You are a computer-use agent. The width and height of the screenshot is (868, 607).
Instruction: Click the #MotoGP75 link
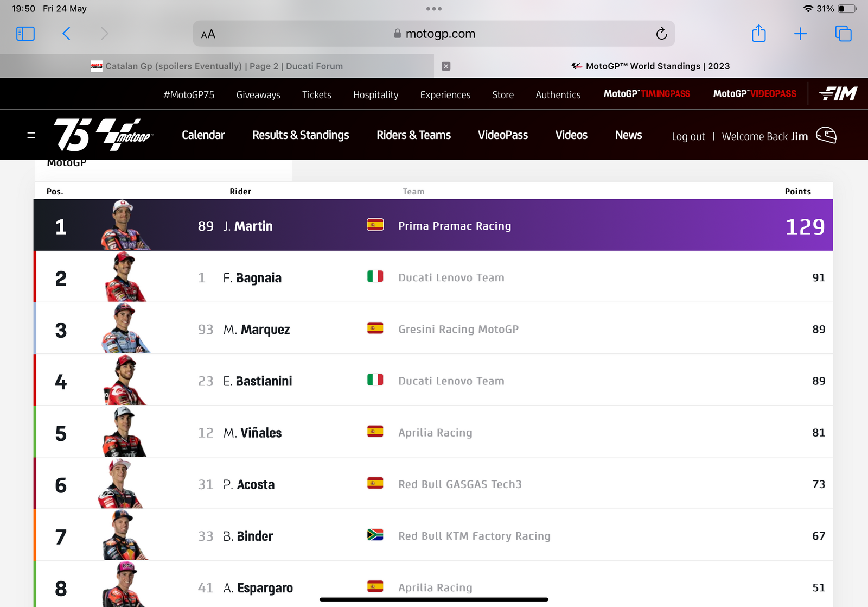click(x=189, y=95)
